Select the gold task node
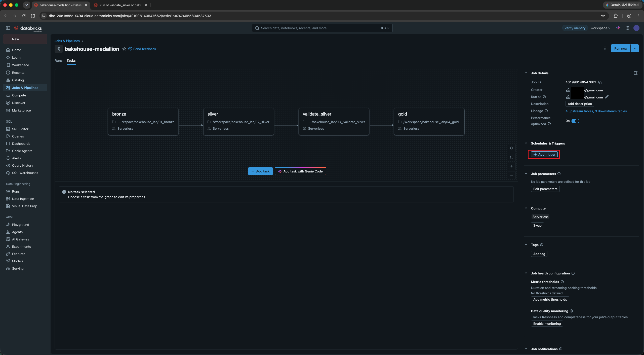This screenshot has width=644, height=355. pos(429,122)
